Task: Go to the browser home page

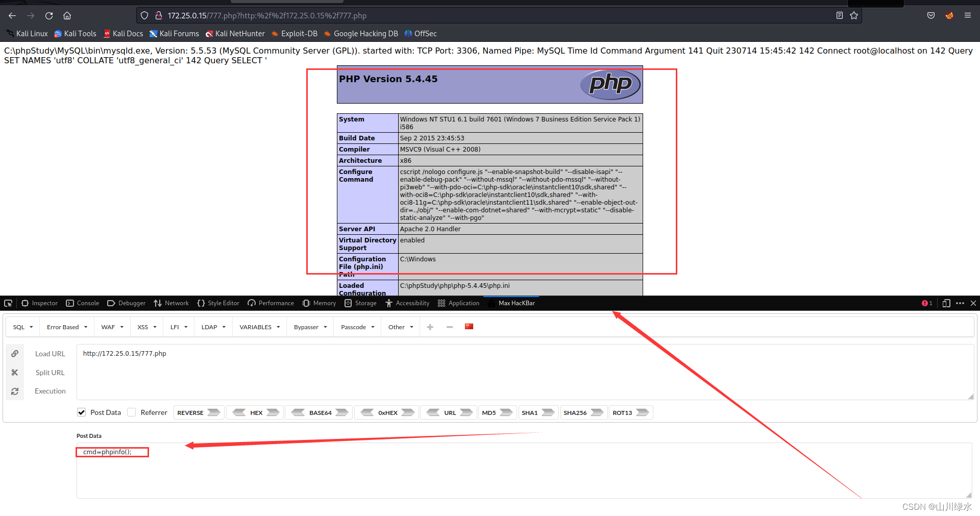Action: pos(67,15)
